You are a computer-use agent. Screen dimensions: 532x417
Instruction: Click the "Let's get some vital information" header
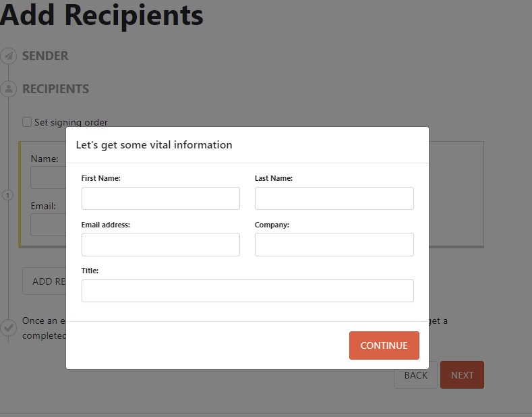[x=154, y=145]
